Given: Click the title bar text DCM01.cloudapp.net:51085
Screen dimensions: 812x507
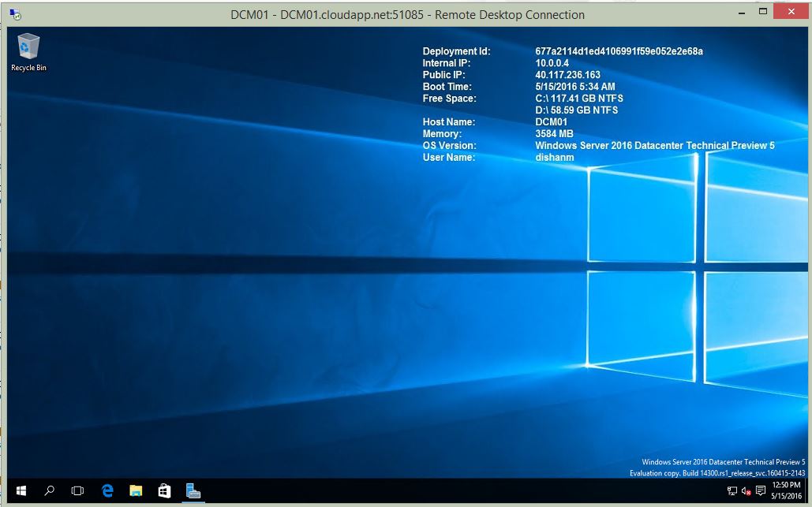Looking at the screenshot, I should coord(352,15).
